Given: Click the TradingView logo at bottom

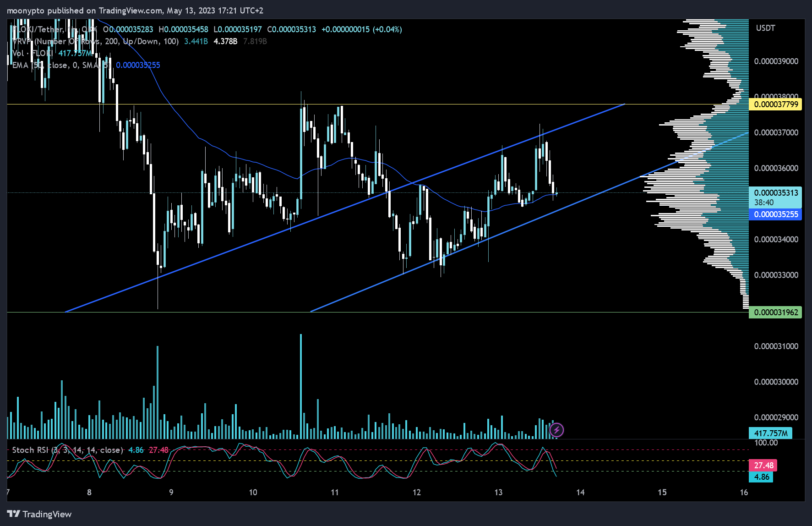Looking at the screenshot, I should (39, 514).
